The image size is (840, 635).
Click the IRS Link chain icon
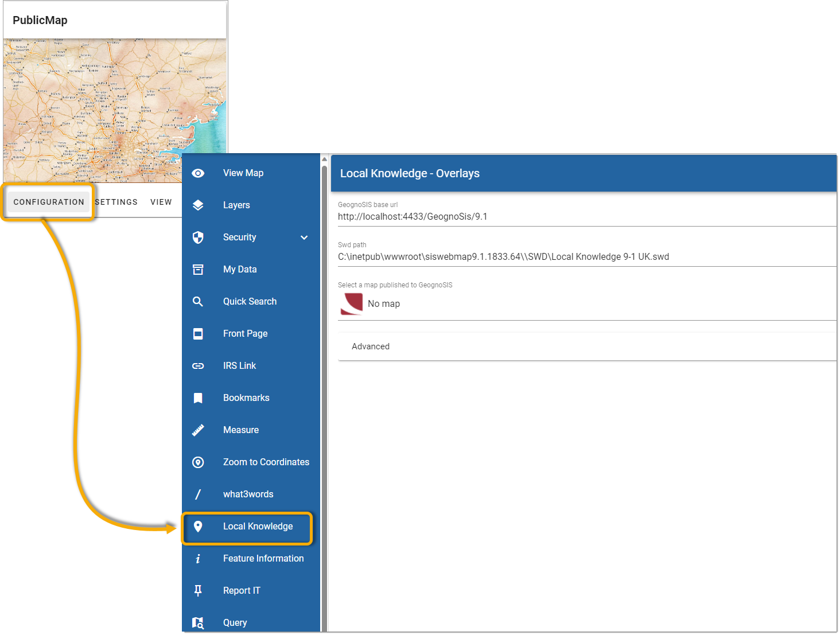point(198,366)
